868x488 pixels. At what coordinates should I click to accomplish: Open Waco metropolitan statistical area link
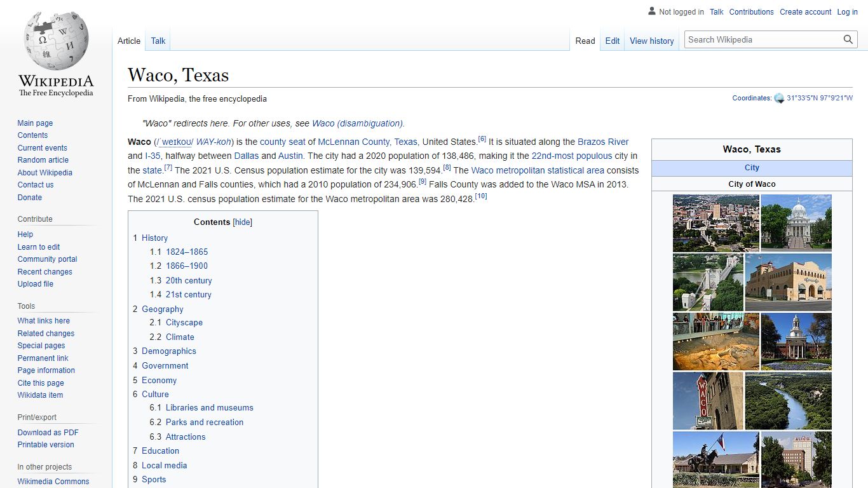(538, 170)
